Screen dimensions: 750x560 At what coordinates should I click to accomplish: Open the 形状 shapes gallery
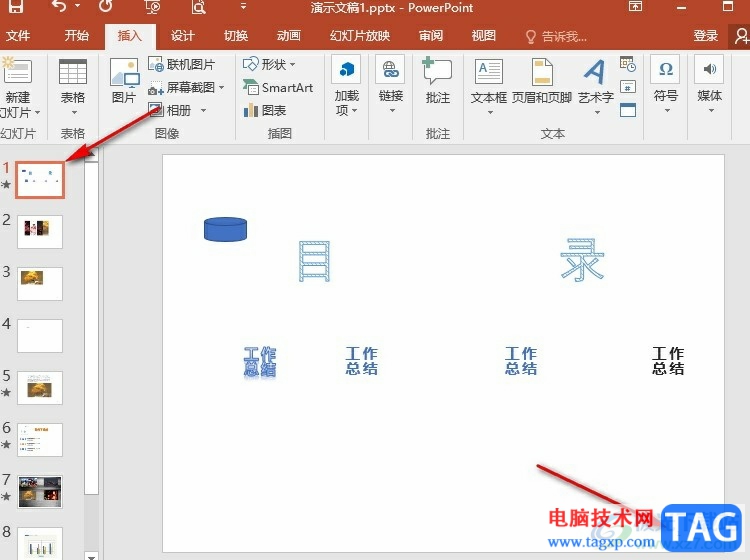tap(269, 64)
